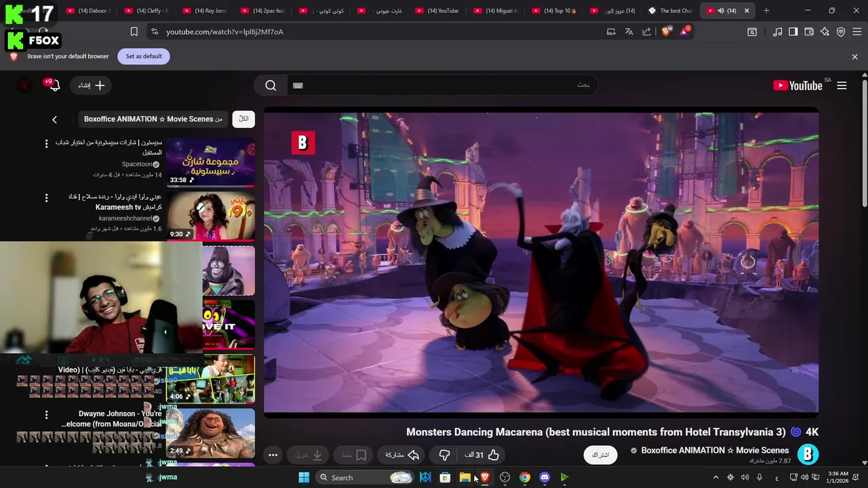Bookmark this page with the bookmark icon
The width and height of the screenshot is (868, 488).
pyautogui.click(x=134, y=32)
